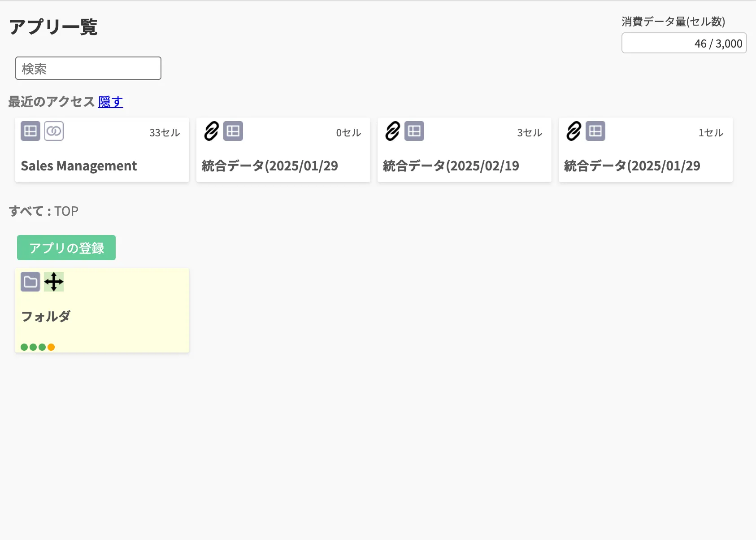
Task: Open 統合データ(2025/01/29 title on the 0セル card
Action: (270, 166)
